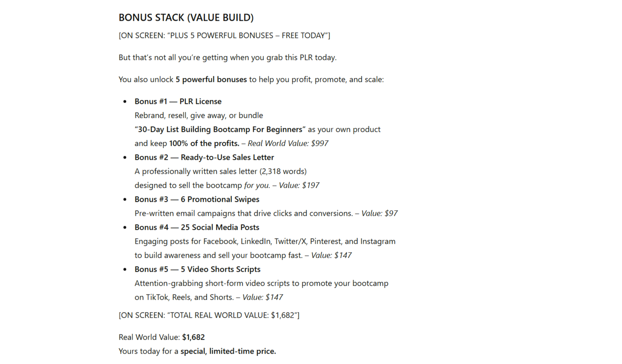Click the "BONUS STACK (VALUE BUILD)" heading

pyautogui.click(x=186, y=18)
